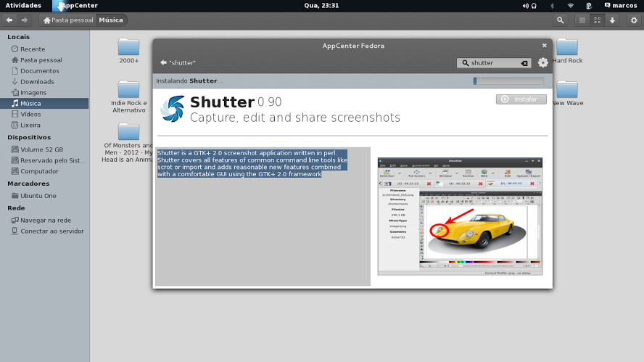Open file manager search
The image size is (644, 362).
[560, 20]
